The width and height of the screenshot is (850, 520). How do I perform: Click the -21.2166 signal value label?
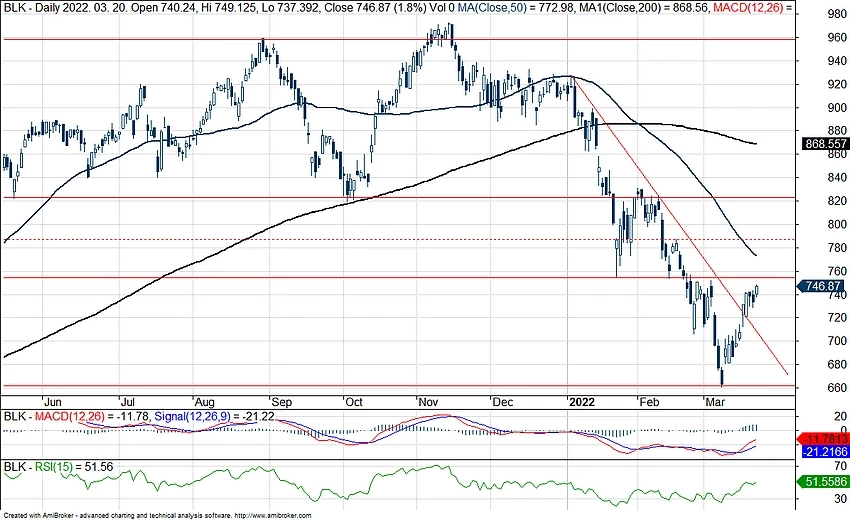click(x=825, y=452)
